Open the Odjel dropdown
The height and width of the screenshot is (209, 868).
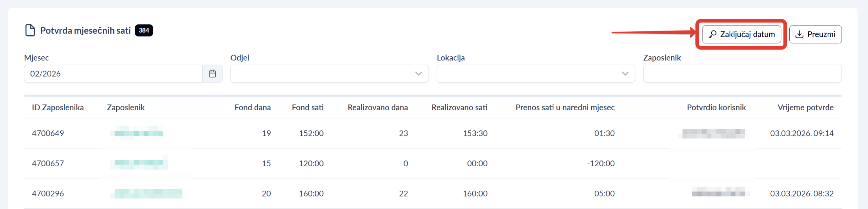coord(329,74)
